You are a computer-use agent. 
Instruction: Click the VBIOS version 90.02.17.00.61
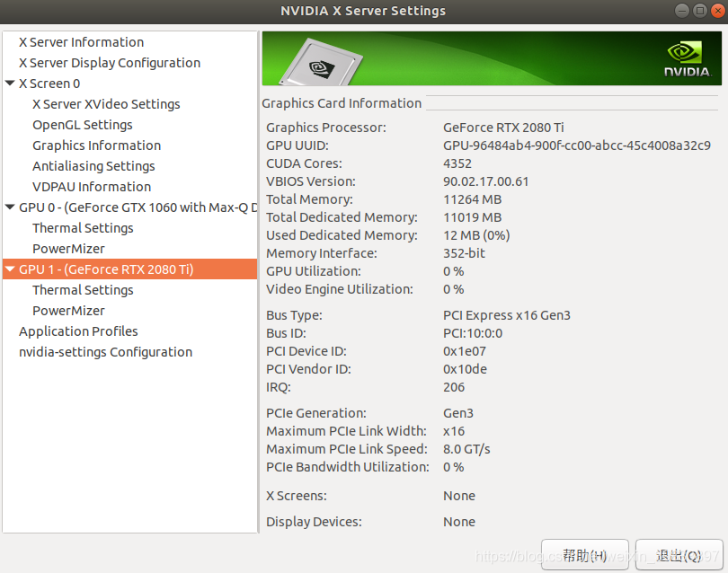485,182
